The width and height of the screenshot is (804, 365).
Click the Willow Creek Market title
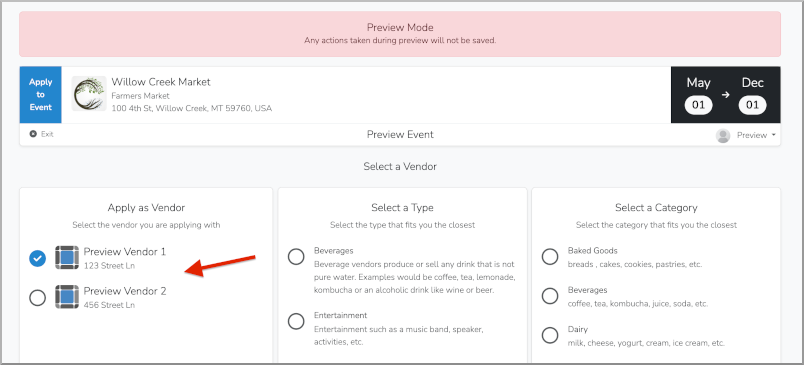(x=161, y=82)
